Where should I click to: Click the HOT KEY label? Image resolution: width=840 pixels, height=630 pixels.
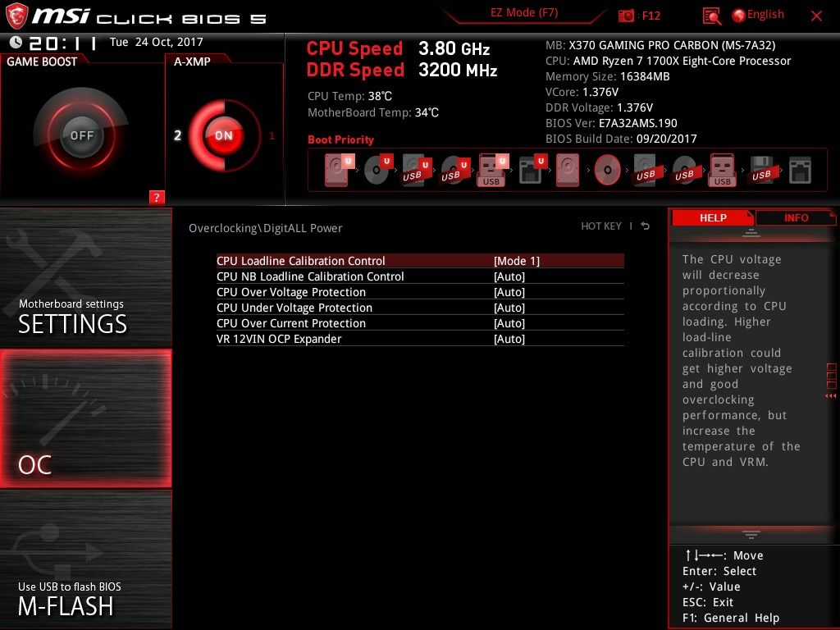[601, 226]
